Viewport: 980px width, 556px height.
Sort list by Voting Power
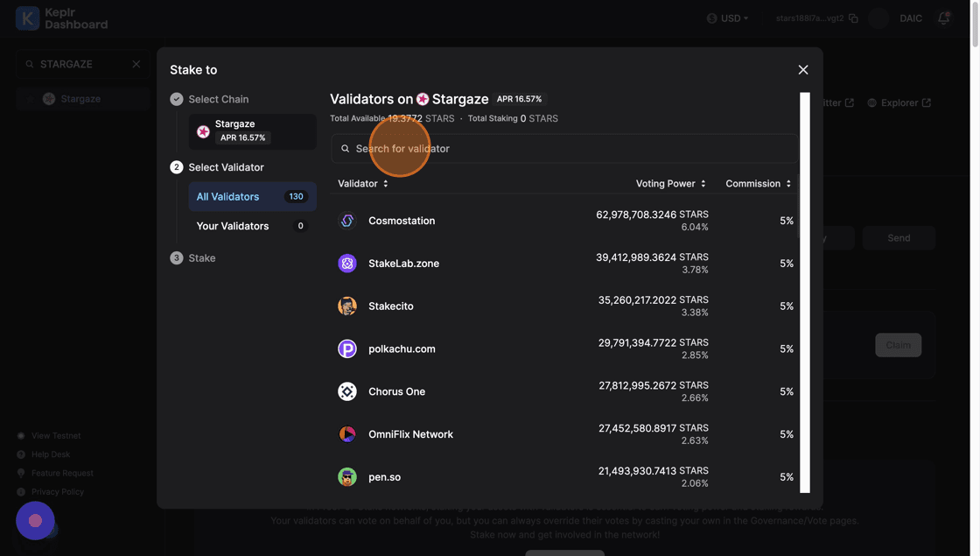[670, 184]
